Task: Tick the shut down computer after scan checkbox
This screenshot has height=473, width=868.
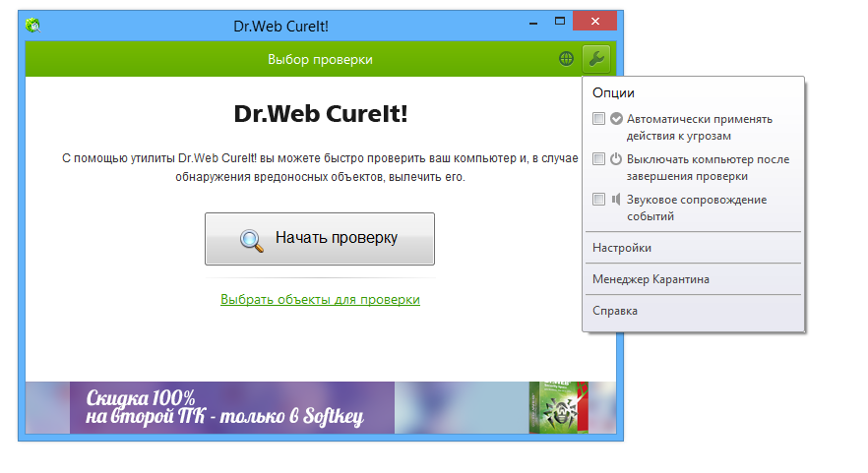Action: 598,158
